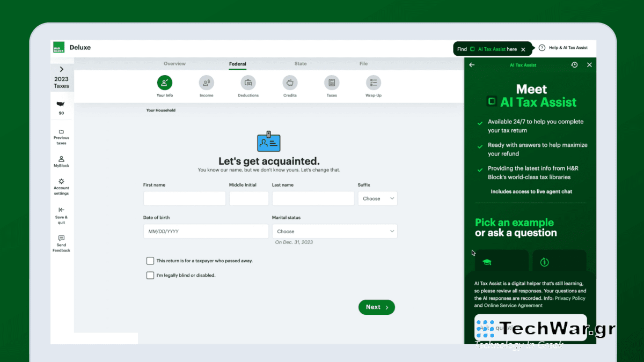
Task: Open the Wrap-Up step icon
Action: [x=374, y=83]
